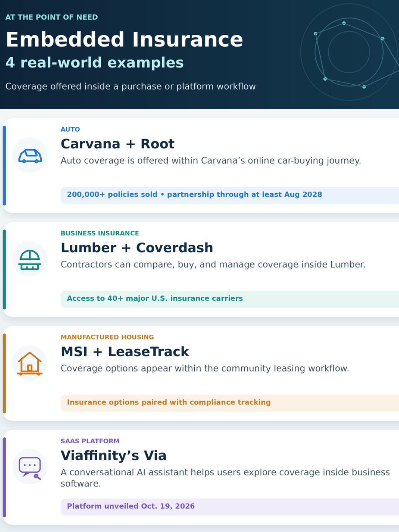This screenshot has height=532, width=399.
Task: Click the "Carvana + Root" card title
Action: click(x=117, y=144)
